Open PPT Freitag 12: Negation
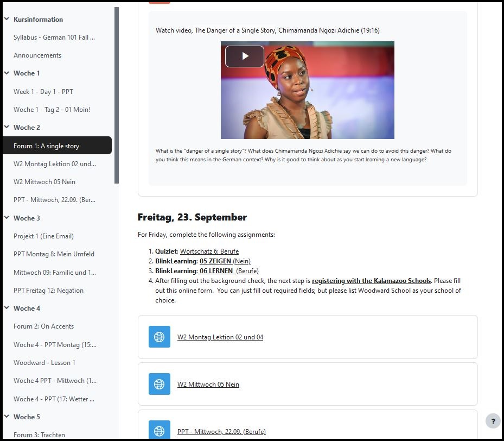The width and height of the screenshot is (504, 441). (x=48, y=291)
